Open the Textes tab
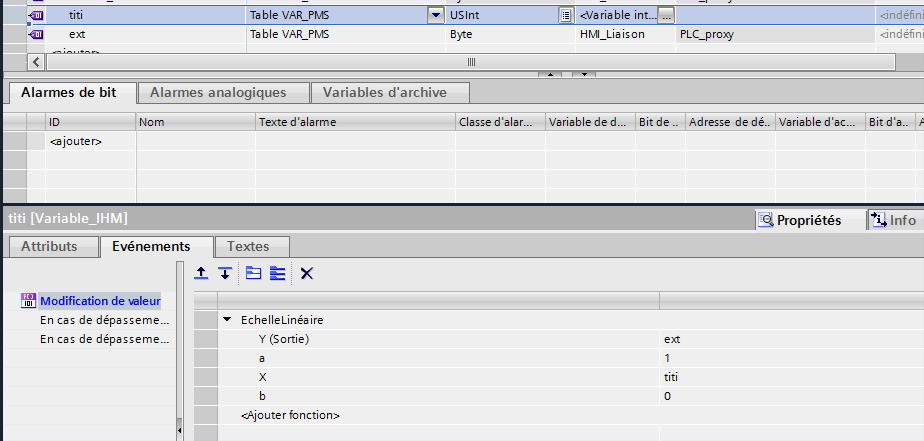The image size is (924, 441). [247, 246]
